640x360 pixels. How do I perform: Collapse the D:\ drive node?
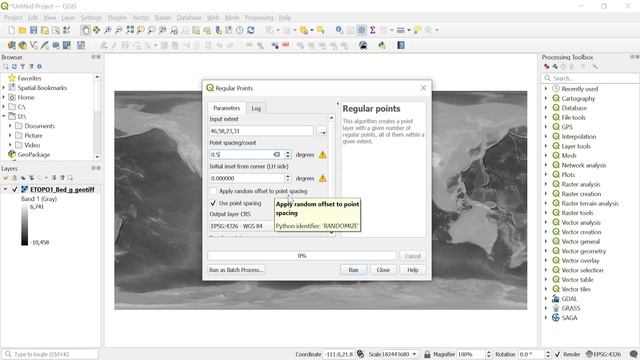pos(4,116)
